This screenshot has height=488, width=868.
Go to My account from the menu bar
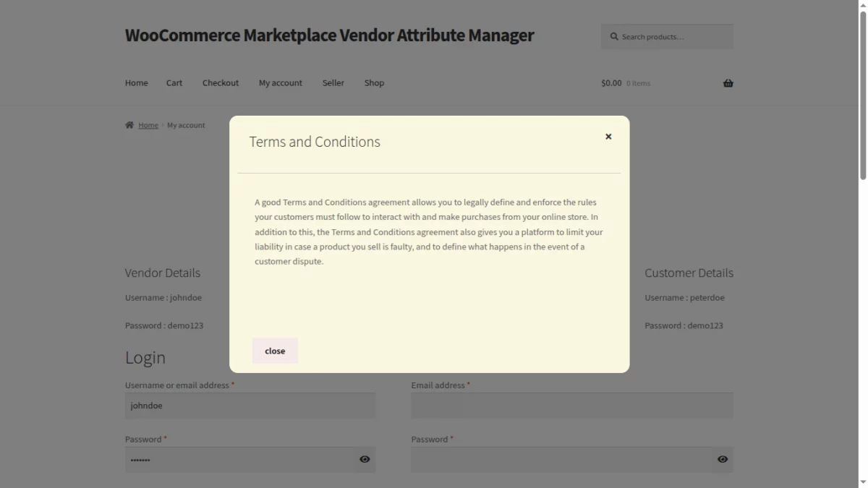click(280, 82)
